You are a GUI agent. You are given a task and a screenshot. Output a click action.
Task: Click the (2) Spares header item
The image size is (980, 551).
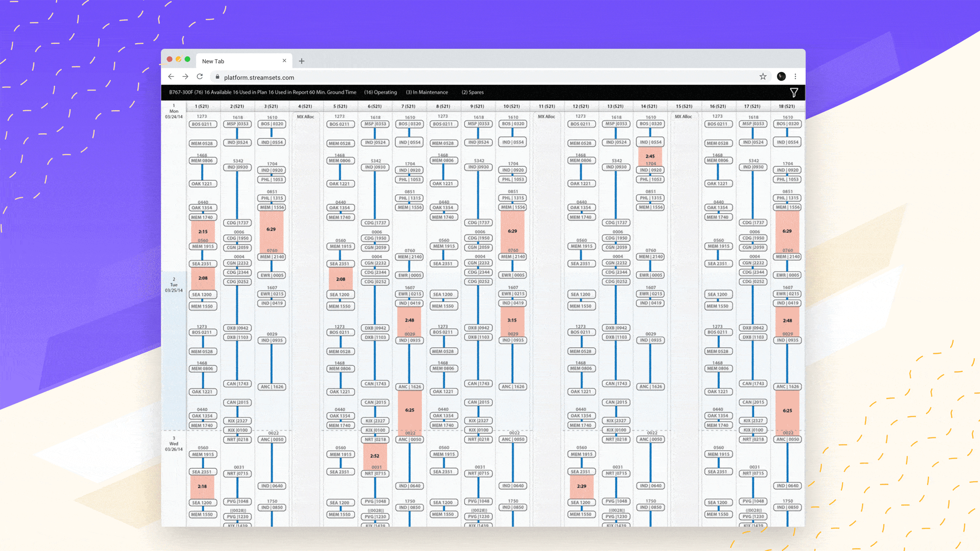(472, 92)
